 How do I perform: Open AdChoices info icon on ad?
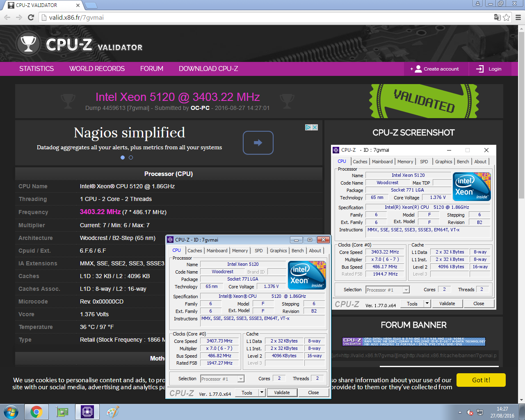(308, 127)
